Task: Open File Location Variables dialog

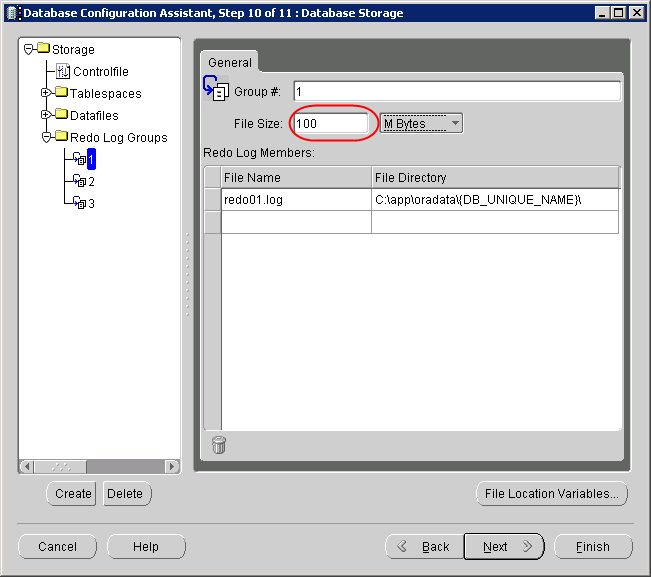Action: tap(552, 494)
